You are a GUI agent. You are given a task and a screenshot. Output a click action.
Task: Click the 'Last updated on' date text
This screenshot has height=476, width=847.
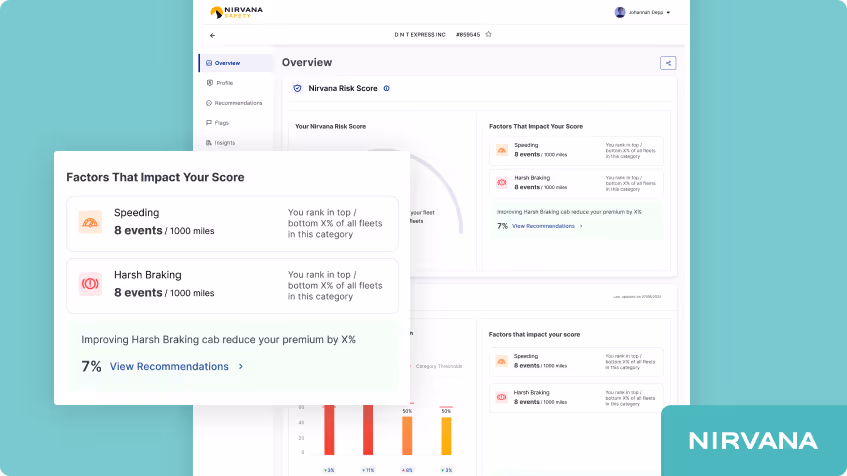(637, 297)
